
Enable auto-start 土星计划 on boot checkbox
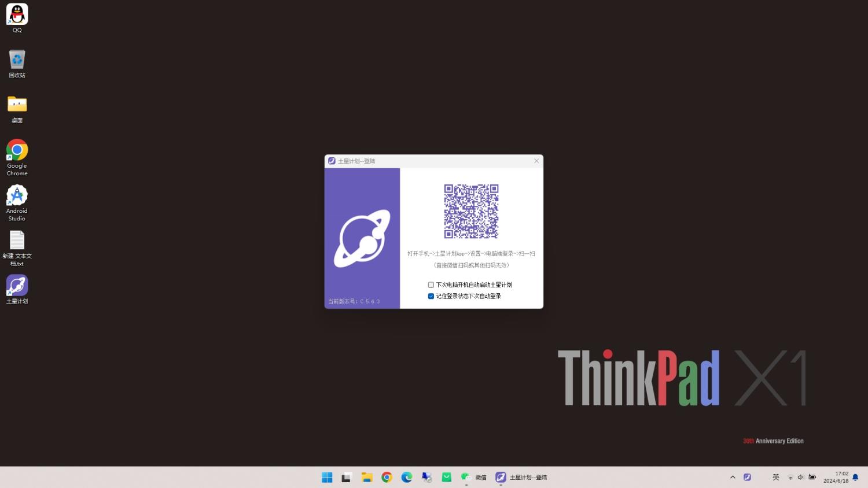tap(431, 285)
